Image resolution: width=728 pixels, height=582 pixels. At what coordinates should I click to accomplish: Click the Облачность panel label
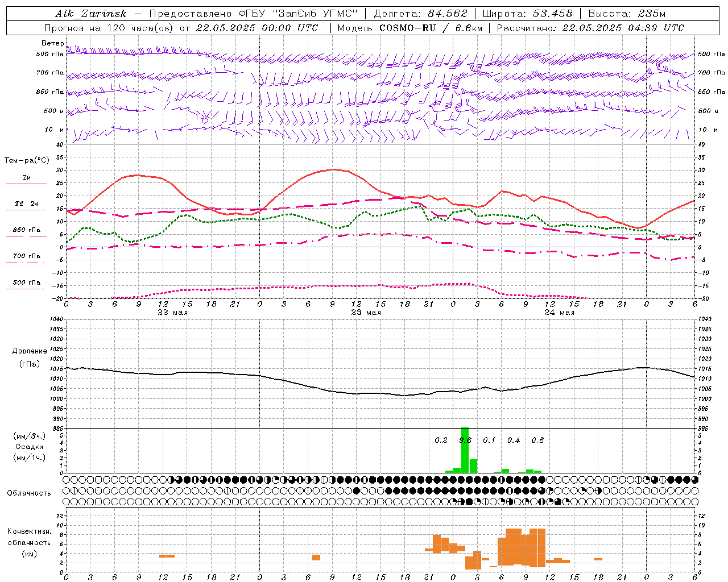coord(29,493)
